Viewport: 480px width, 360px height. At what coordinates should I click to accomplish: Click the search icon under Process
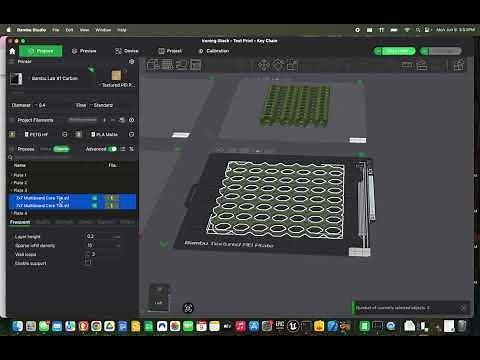[x=10, y=157]
